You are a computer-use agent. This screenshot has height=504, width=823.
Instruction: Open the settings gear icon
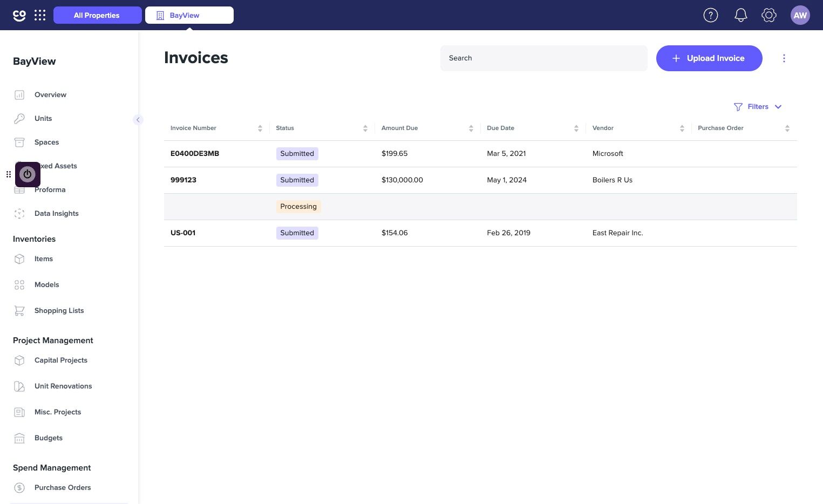click(x=768, y=15)
